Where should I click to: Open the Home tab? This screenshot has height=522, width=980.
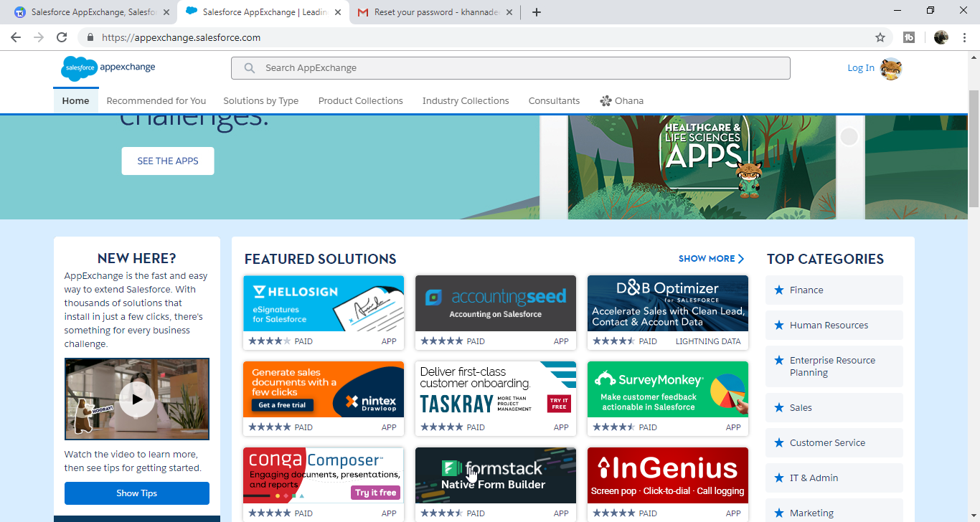point(75,101)
